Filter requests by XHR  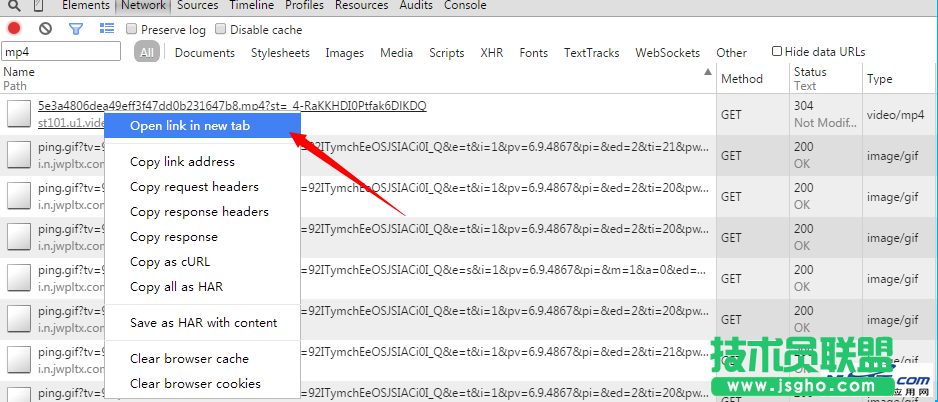click(491, 53)
